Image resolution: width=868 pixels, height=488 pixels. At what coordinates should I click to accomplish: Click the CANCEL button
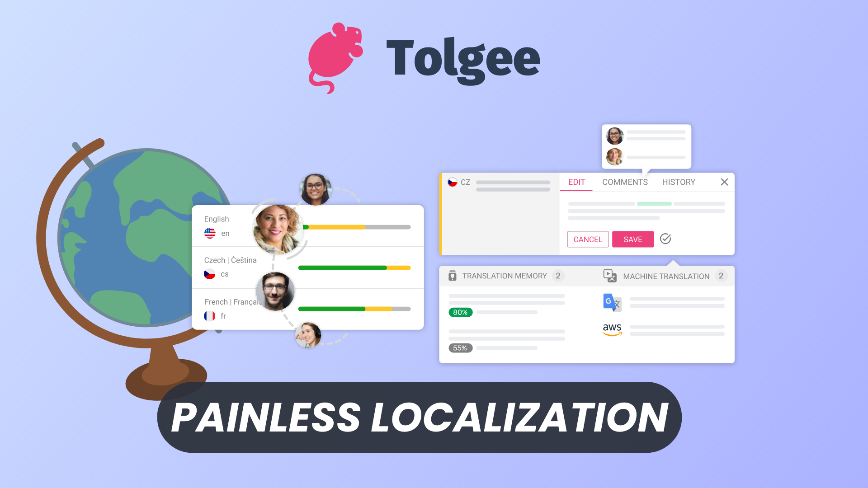pyautogui.click(x=587, y=239)
